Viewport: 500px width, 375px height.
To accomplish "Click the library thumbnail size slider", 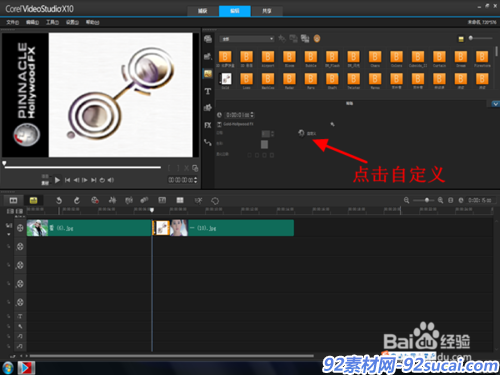I will click(480, 38).
